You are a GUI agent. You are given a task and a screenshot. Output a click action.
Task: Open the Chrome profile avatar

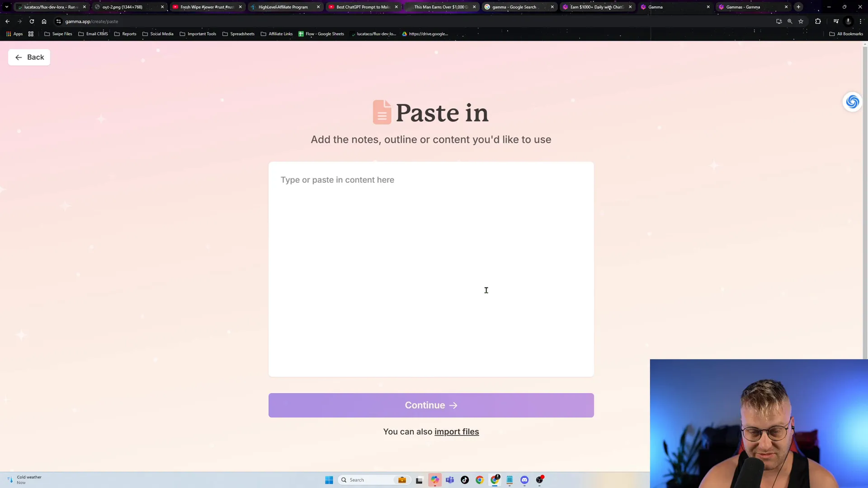pos(848,21)
